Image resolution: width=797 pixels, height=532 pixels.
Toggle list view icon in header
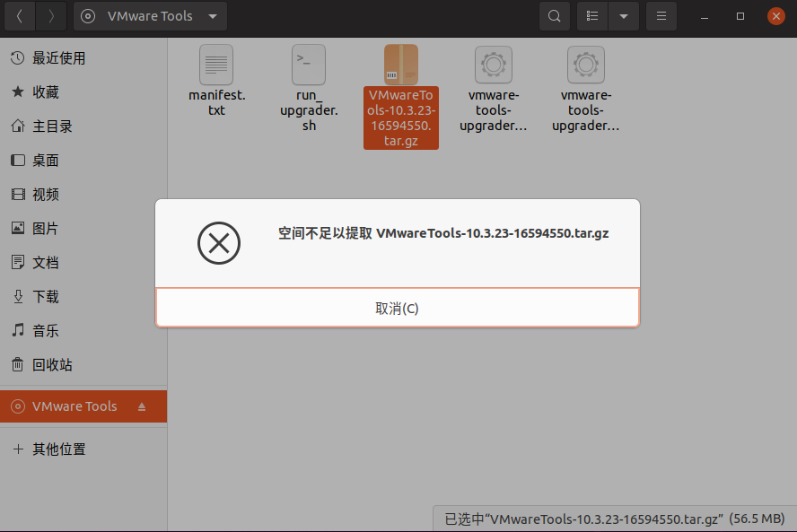coord(592,16)
